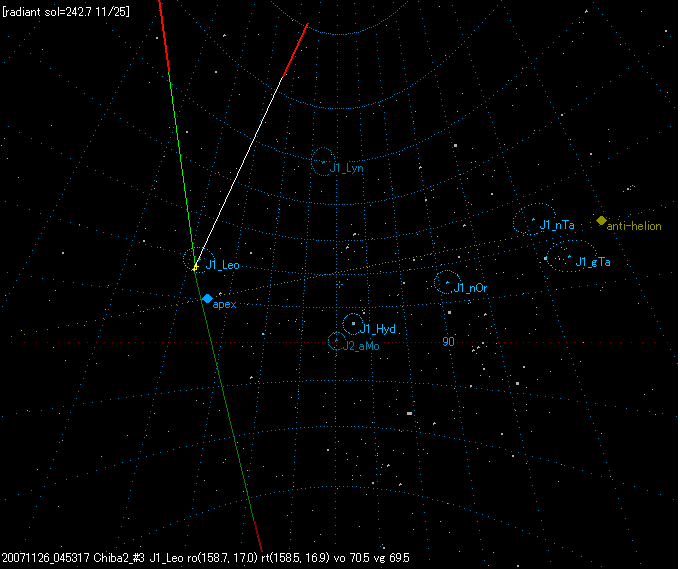Click the J1_Hyd label text
680x569 pixels.
378,329
